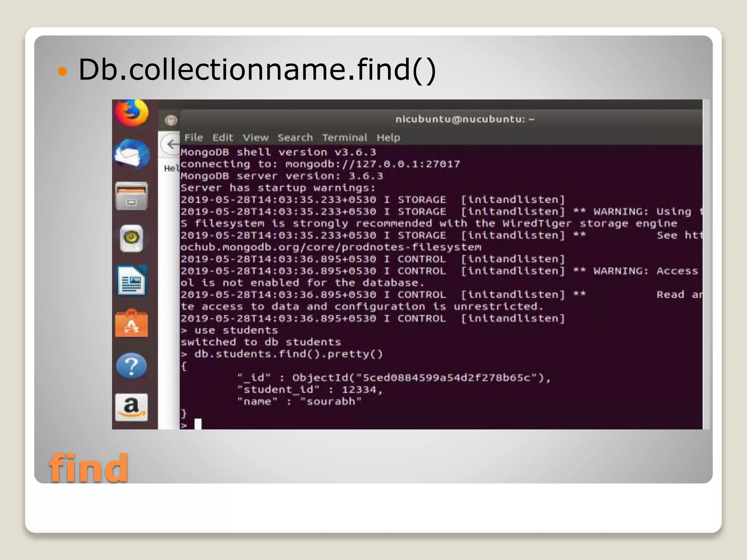The image size is (747, 560).
Task: Launch Thunderbird mail from the dock
Action: point(132,154)
